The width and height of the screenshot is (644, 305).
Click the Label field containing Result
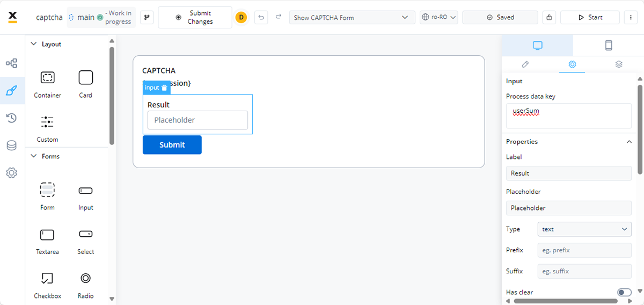pos(568,173)
